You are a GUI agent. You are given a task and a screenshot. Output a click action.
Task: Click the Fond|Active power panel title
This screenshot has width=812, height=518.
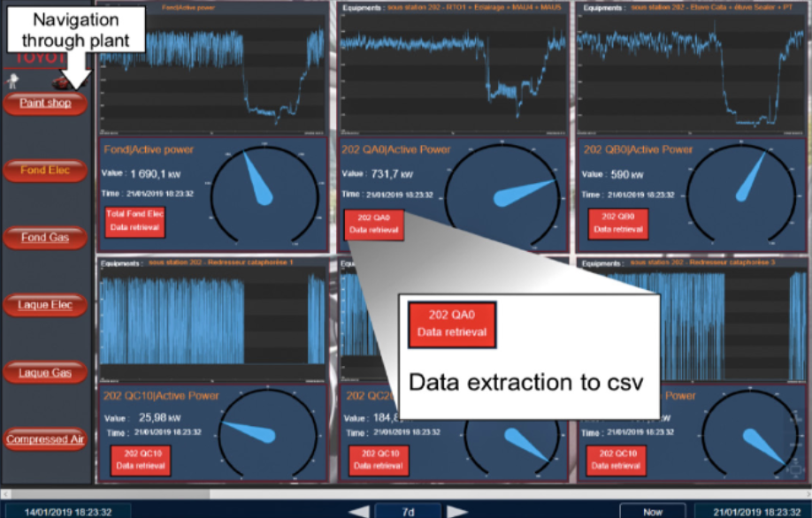[x=149, y=149]
